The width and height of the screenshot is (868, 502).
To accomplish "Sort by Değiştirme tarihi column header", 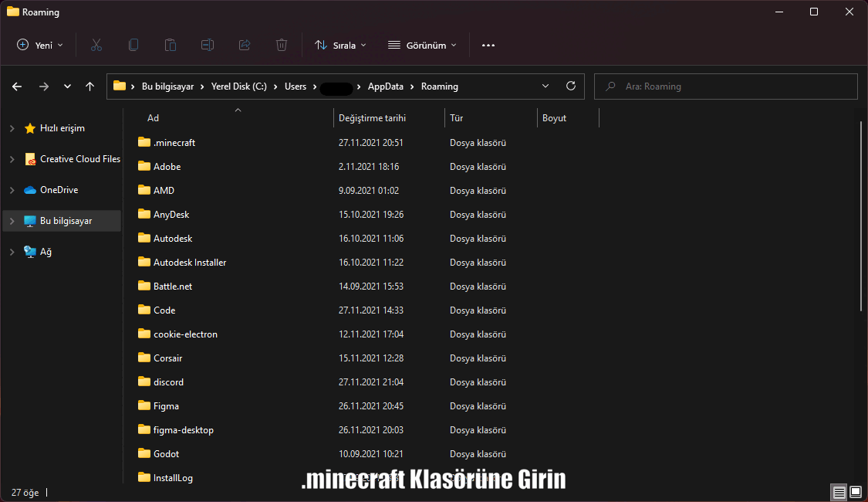I will (372, 118).
